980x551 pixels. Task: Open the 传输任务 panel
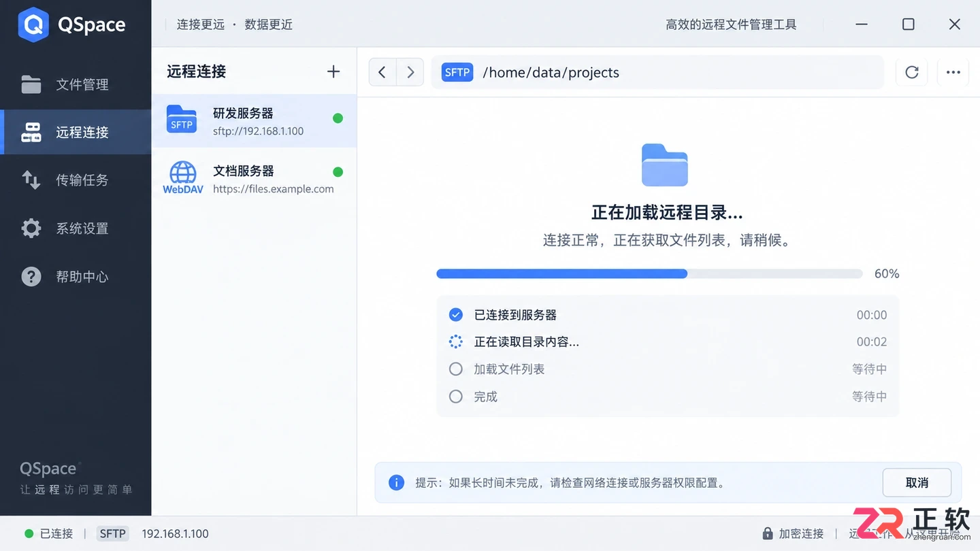pos(76,180)
